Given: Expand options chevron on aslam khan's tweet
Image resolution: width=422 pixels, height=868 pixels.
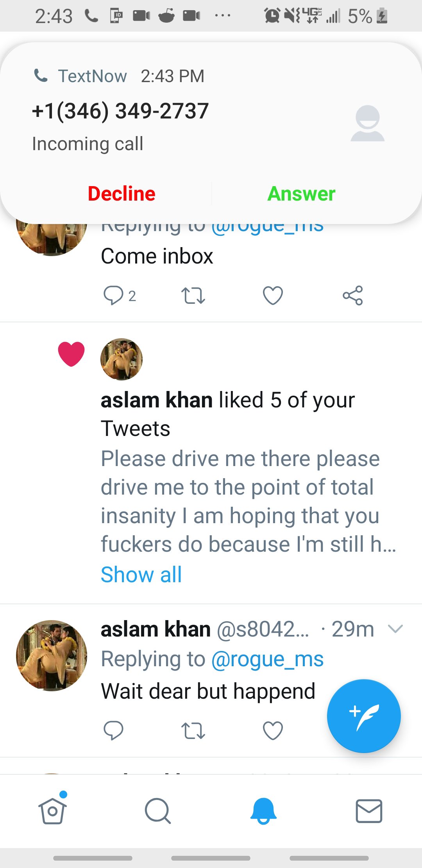Looking at the screenshot, I should (395, 629).
